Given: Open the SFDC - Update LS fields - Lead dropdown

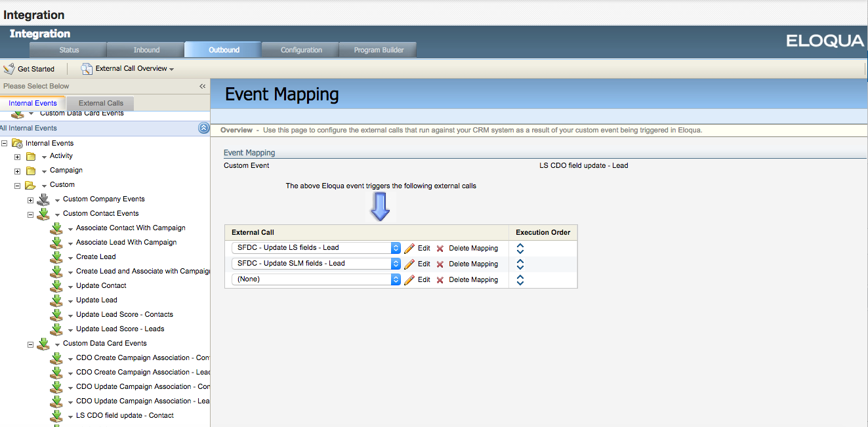Looking at the screenshot, I should pyautogui.click(x=316, y=248).
